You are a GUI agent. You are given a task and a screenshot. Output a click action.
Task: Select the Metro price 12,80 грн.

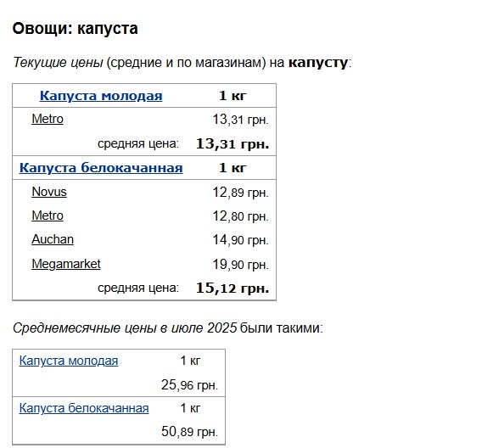click(241, 216)
